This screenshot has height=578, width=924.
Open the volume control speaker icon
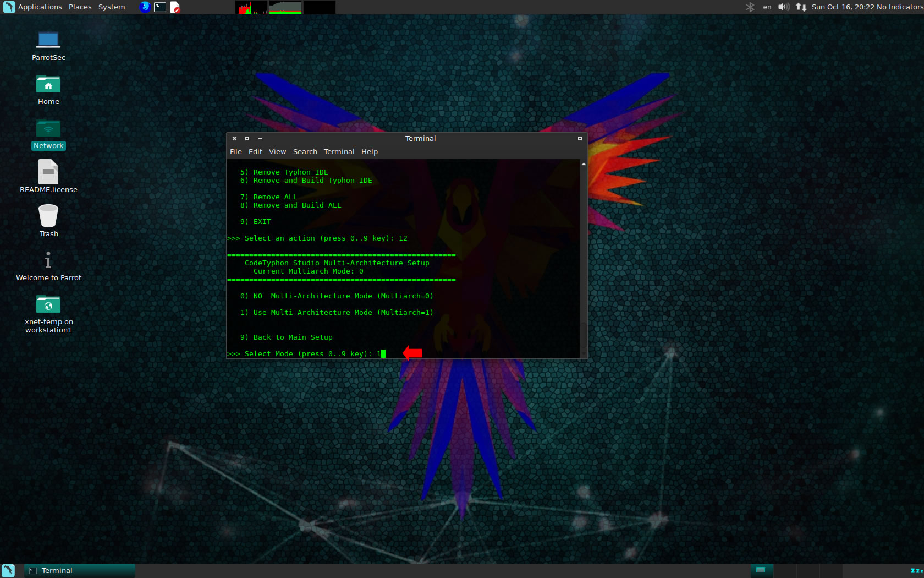[784, 7]
